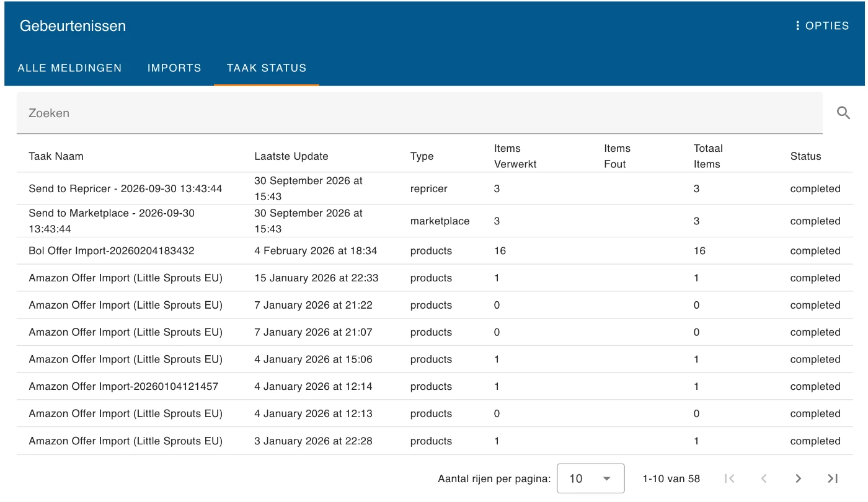Image resolution: width=868 pixels, height=502 pixels.
Task: Click the 1-10 van 58 pagination text
Action: 671,478
